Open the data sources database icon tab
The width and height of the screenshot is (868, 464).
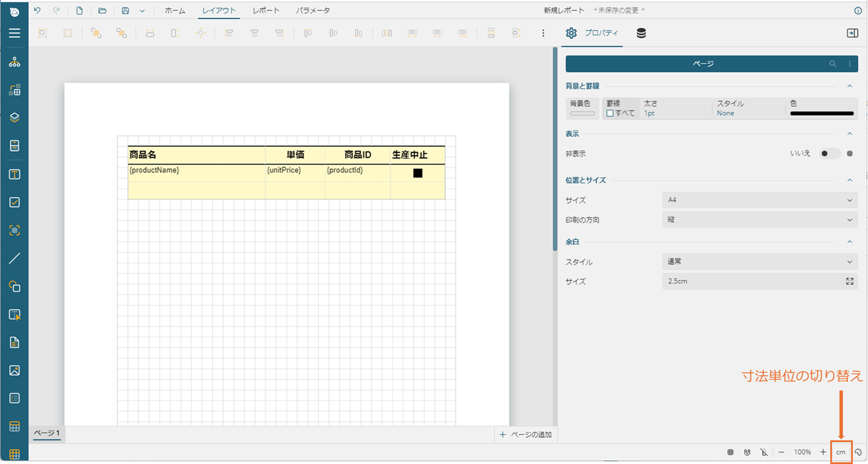point(641,33)
